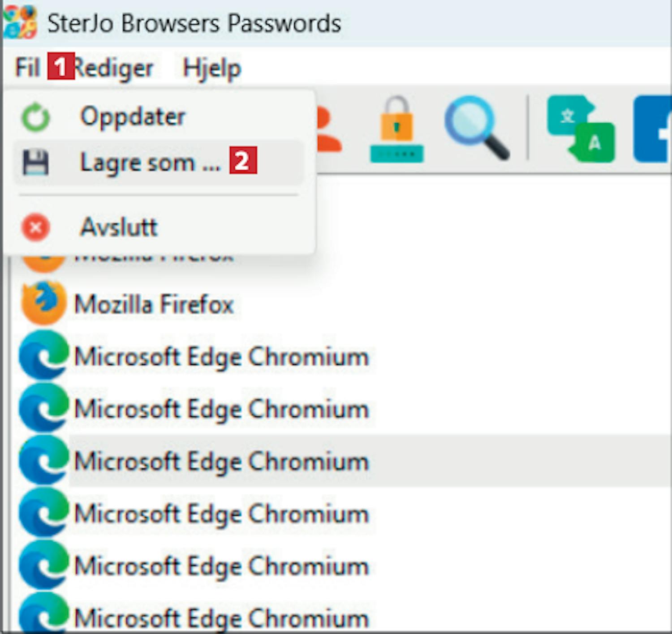Open the Hjelp menu
The image size is (672, 634).
point(212,68)
